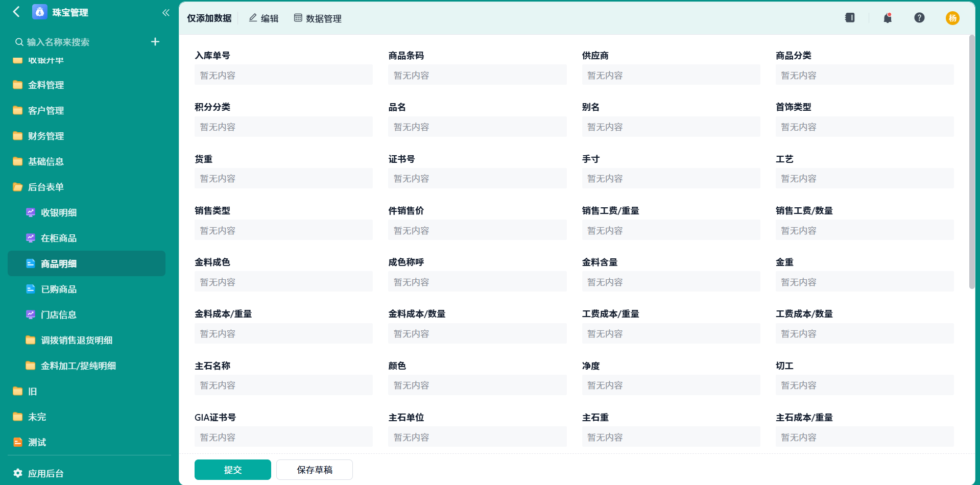Click the plus add icon in sidebar

pyautogui.click(x=155, y=42)
